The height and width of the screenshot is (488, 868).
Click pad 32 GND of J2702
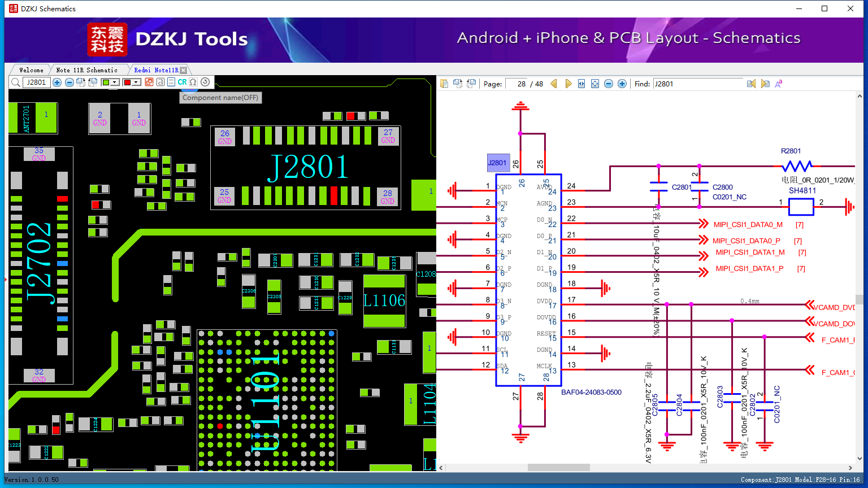pos(39,376)
